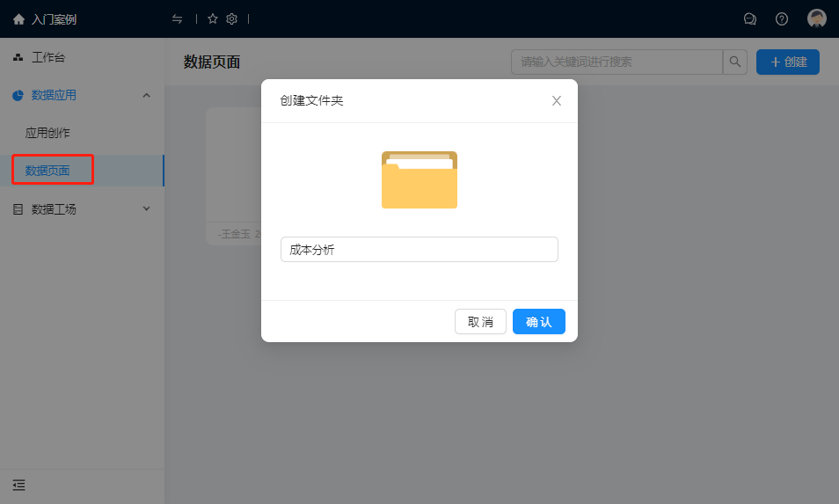Click the blue 创建 button
Image resolution: width=839 pixels, height=504 pixels.
click(787, 62)
